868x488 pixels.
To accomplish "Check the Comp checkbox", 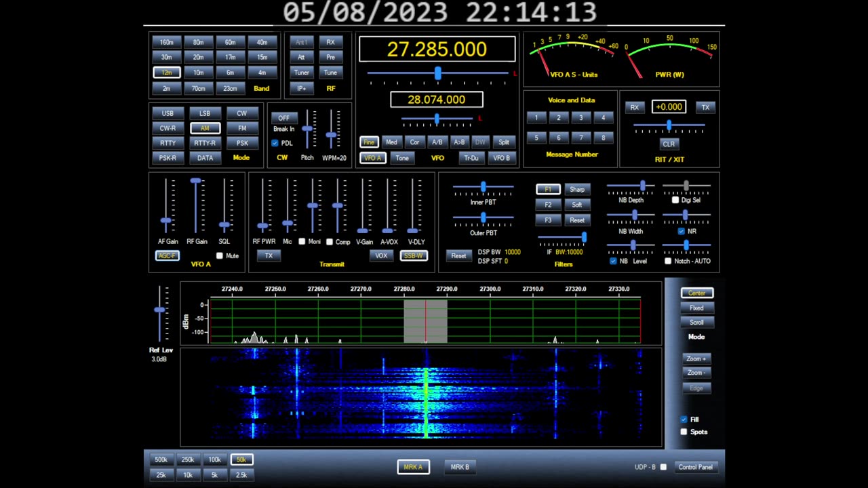I will tap(330, 241).
